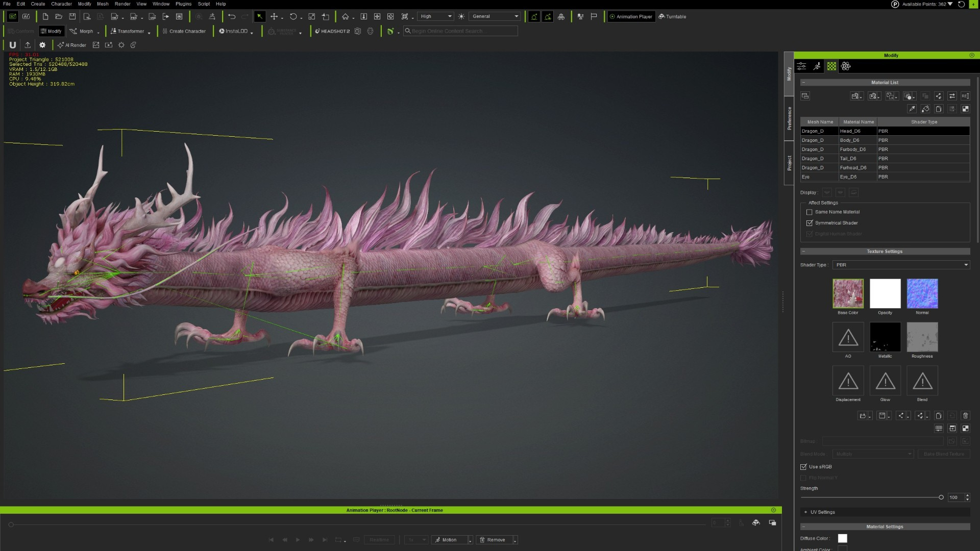Toggle Use sRGB checkbox
The image size is (980, 551).
click(x=803, y=467)
